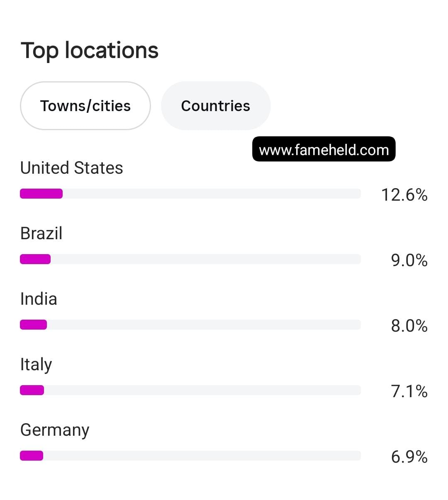
Task: Click the 7.1% percentage value
Action: click(x=409, y=391)
